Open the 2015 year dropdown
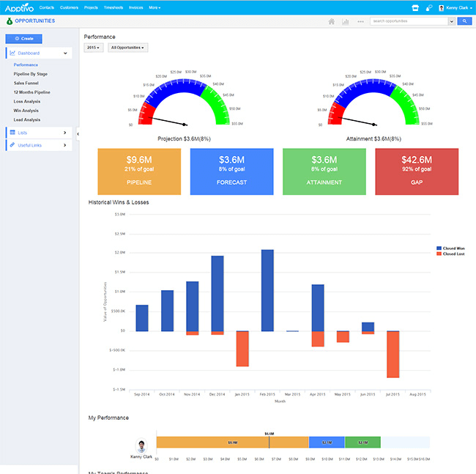 point(94,48)
